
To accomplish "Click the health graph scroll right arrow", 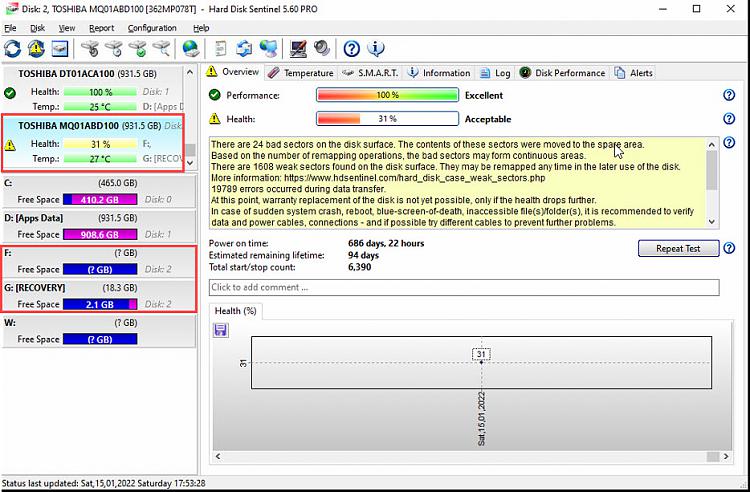I will [726, 456].
